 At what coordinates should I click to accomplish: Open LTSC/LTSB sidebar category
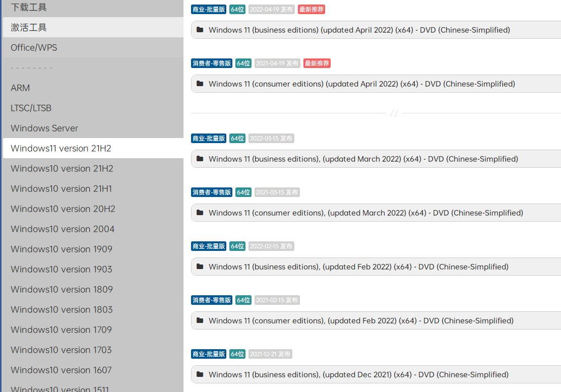pyautogui.click(x=93, y=108)
